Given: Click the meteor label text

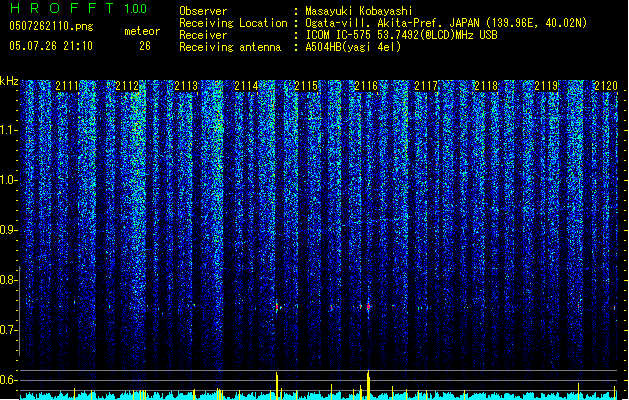Looking at the screenshot, I should 142,31.
